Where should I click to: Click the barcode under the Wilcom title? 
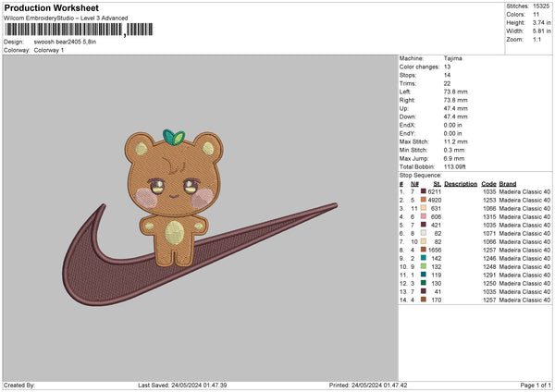(79, 30)
